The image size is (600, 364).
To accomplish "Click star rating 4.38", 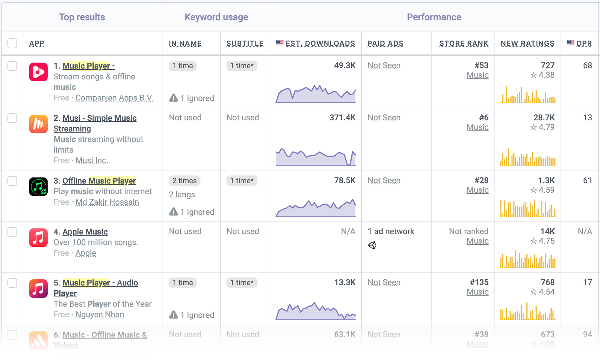I will pyautogui.click(x=542, y=75).
